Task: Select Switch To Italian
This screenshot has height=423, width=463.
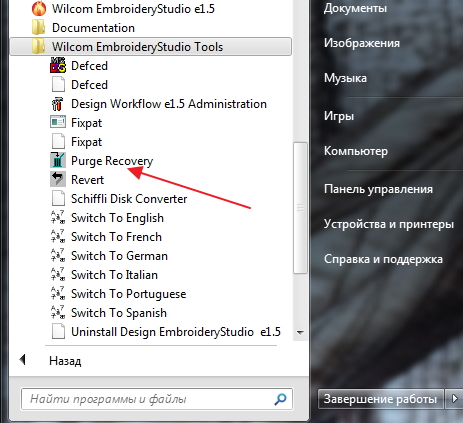Action: click(x=114, y=275)
